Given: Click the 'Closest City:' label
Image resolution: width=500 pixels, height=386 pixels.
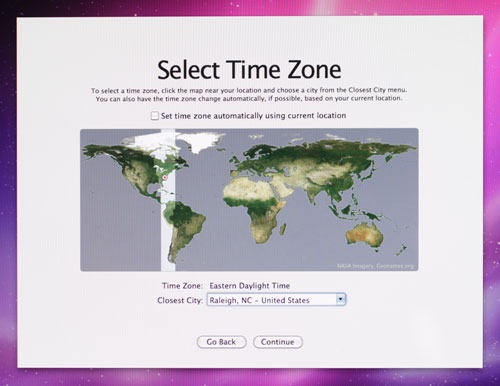Looking at the screenshot, I should (180, 300).
